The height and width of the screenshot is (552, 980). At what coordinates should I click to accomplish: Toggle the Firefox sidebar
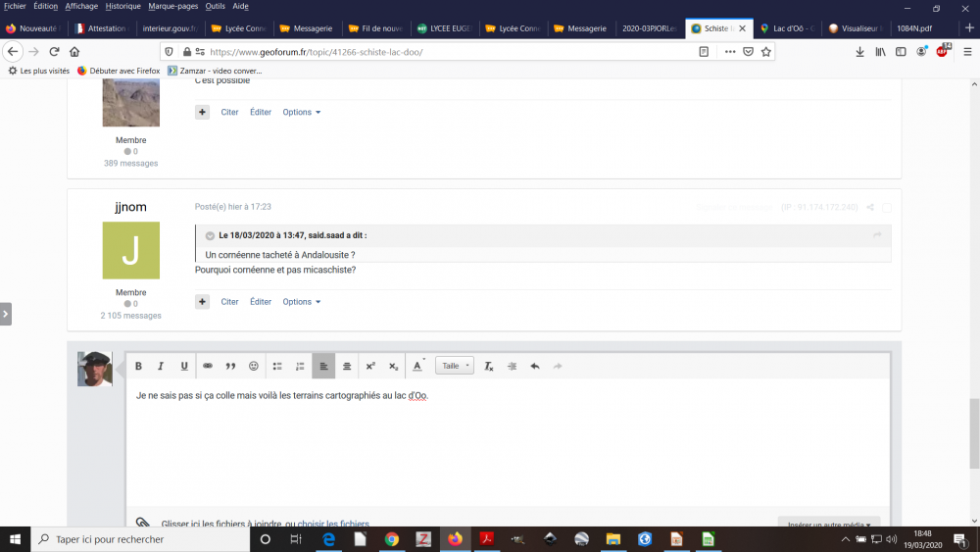point(901,52)
